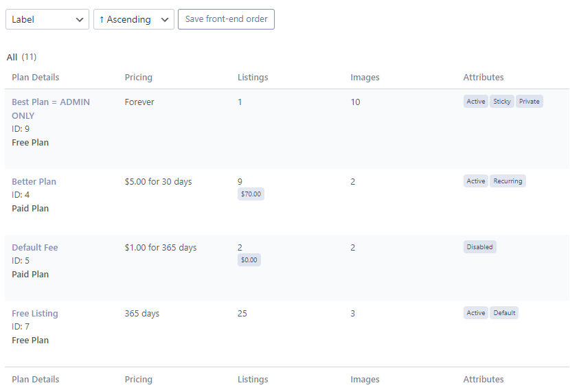Click the Sticky attribute badge
The image size is (570, 392).
[501, 102]
